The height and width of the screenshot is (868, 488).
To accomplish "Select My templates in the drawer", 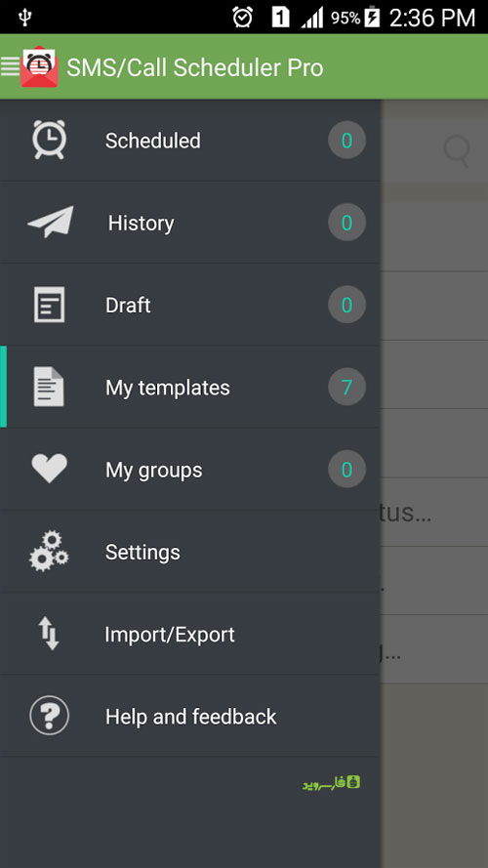I will (189, 387).
